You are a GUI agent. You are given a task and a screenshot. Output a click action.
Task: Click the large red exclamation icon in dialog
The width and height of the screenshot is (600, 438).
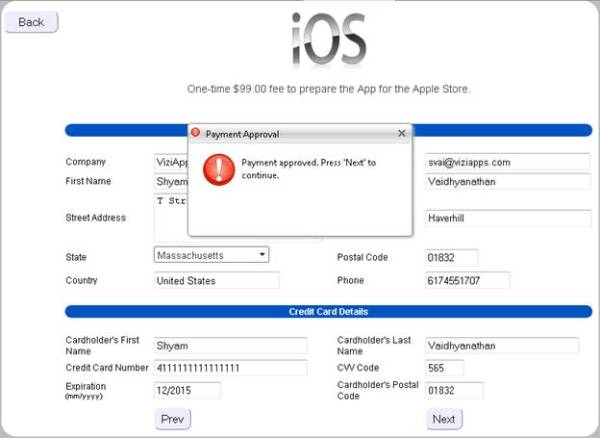(219, 169)
